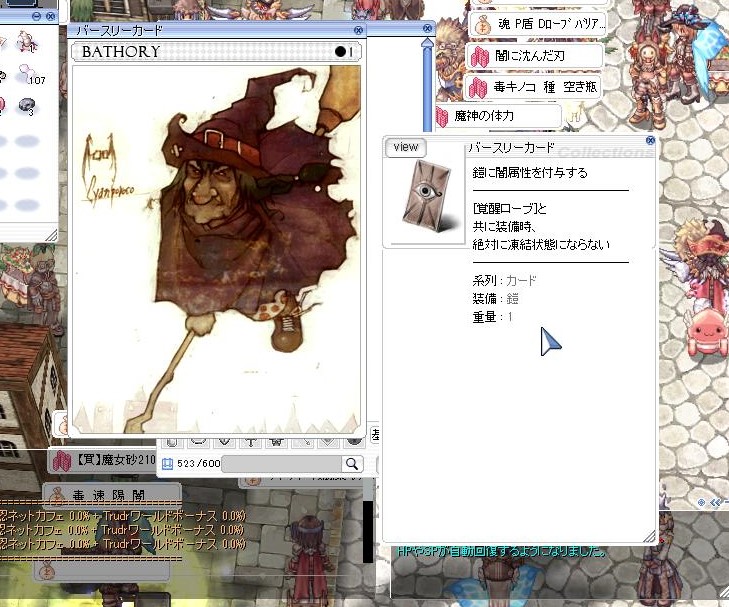Click the item title バースリーカード in description
The height and width of the screenshot is (607, 729).
pyautogui.click(x=511, y=148)
